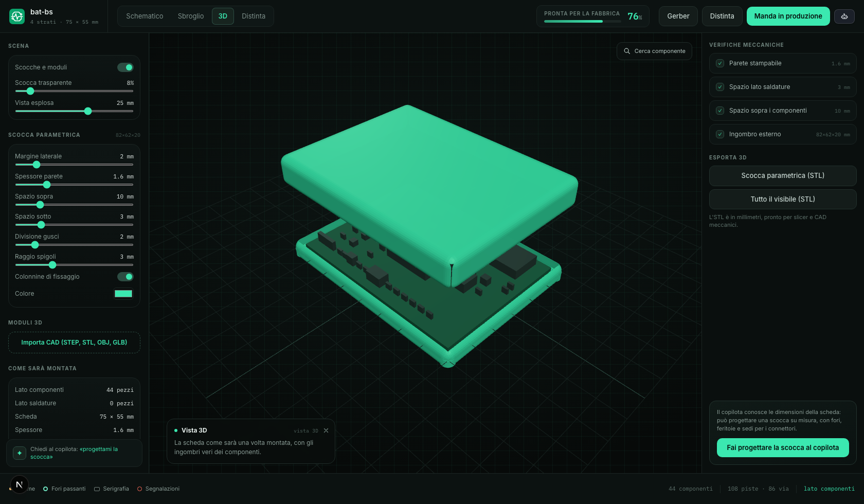Click the Segnalazioni legend label
This screenshot has width=864, height=504.
163,489
